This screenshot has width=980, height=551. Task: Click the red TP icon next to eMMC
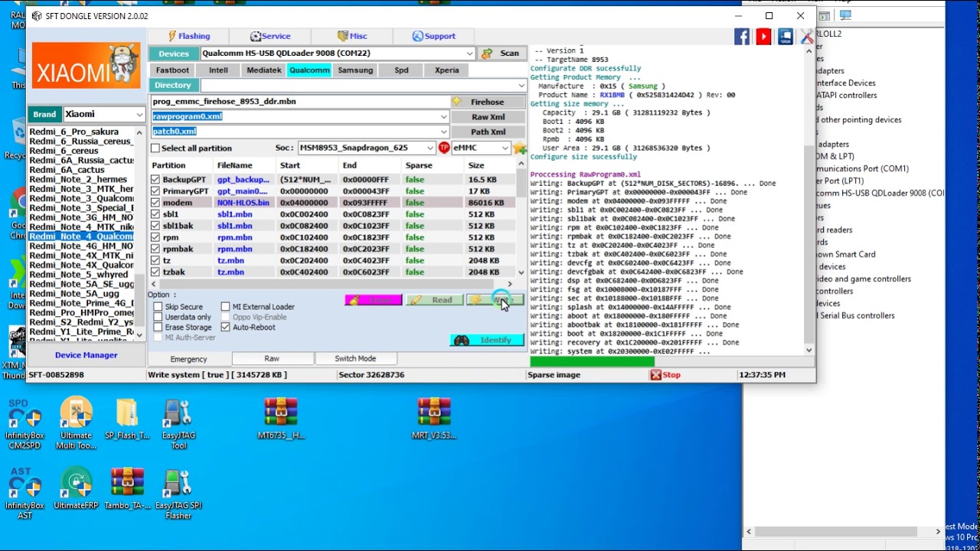[444, 148]
